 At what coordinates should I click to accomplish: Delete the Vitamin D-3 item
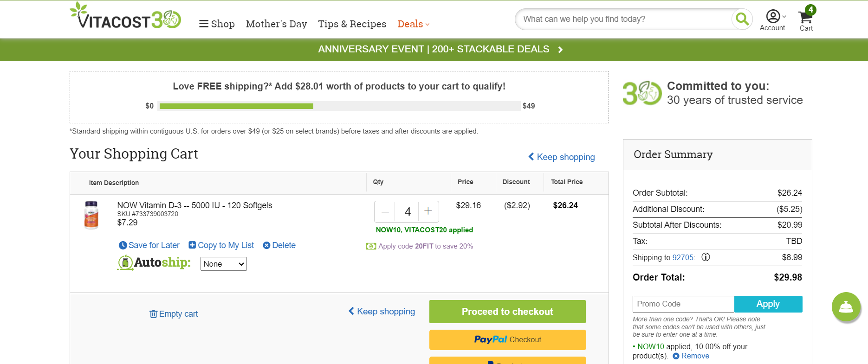(279, 245)
